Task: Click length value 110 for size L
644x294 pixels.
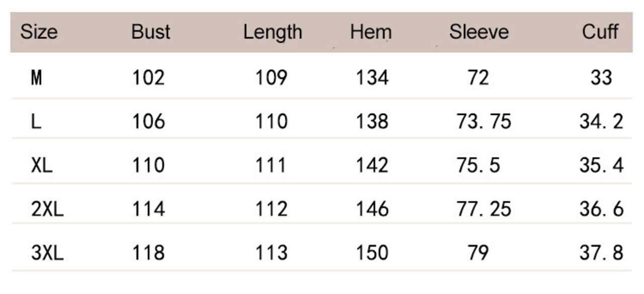Action: pos(271,121)
